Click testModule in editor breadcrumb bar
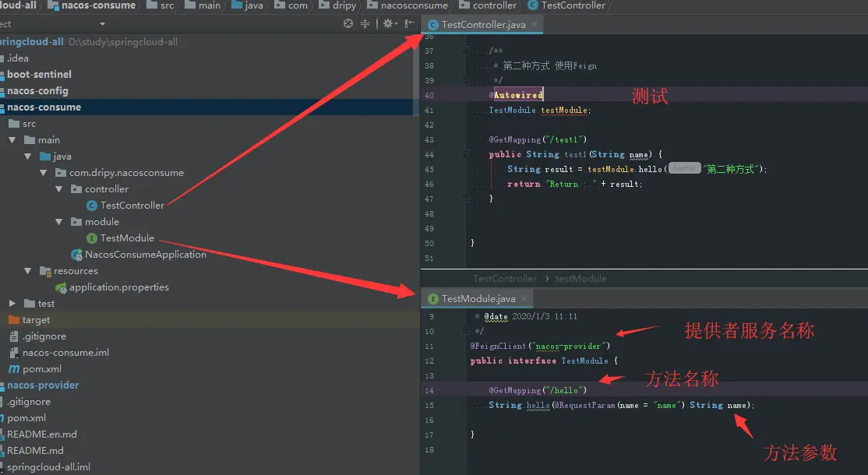 [580, 279]
